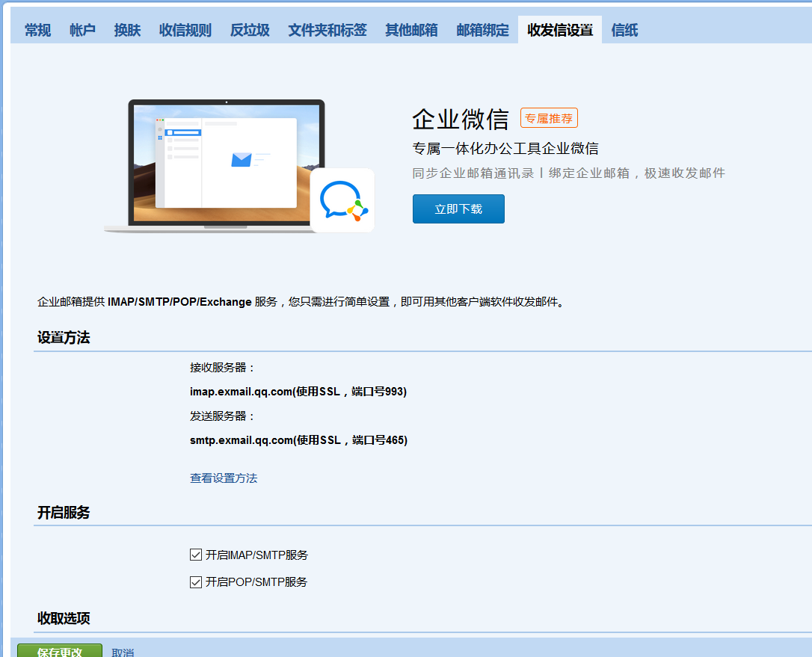Click the smtp.exmail.qq.com server address text
The image size is (812, 657).
[299, 440]
